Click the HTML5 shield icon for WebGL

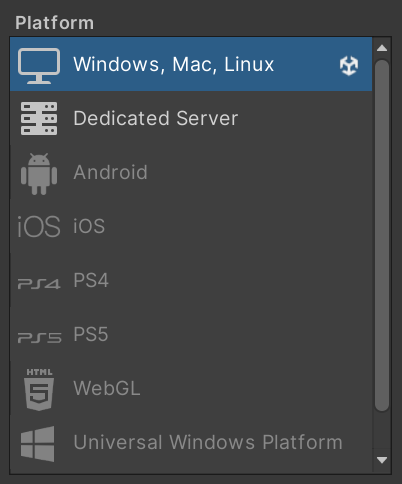[39, 389]
